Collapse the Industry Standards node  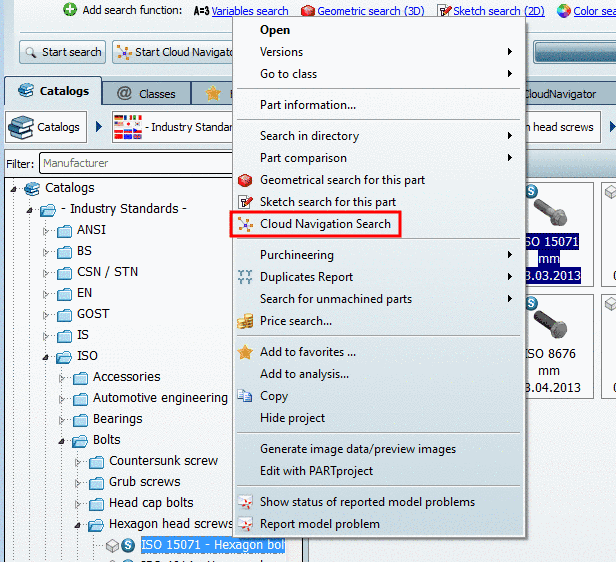29,211
